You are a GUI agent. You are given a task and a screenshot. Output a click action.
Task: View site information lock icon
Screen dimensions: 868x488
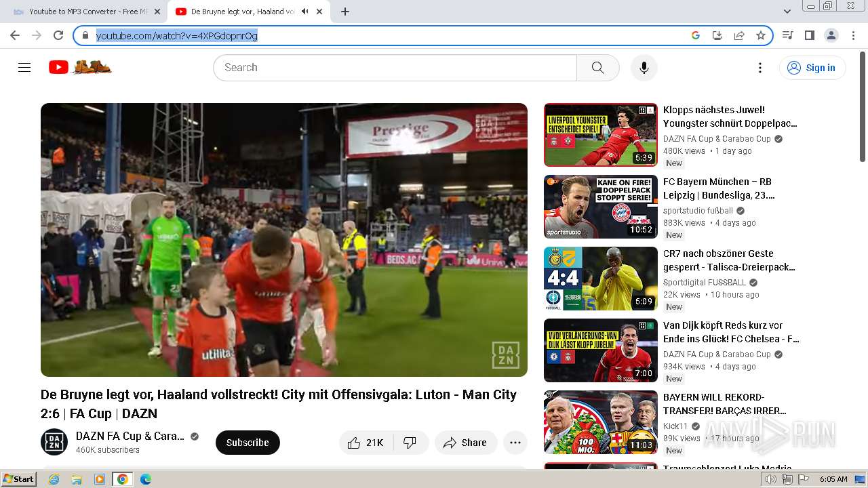(85, 35)
